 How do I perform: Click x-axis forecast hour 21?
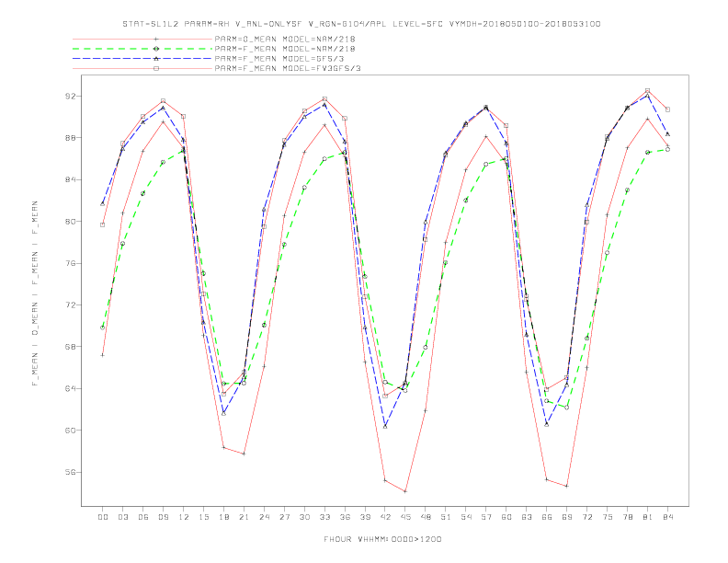(x=244, y=517)
